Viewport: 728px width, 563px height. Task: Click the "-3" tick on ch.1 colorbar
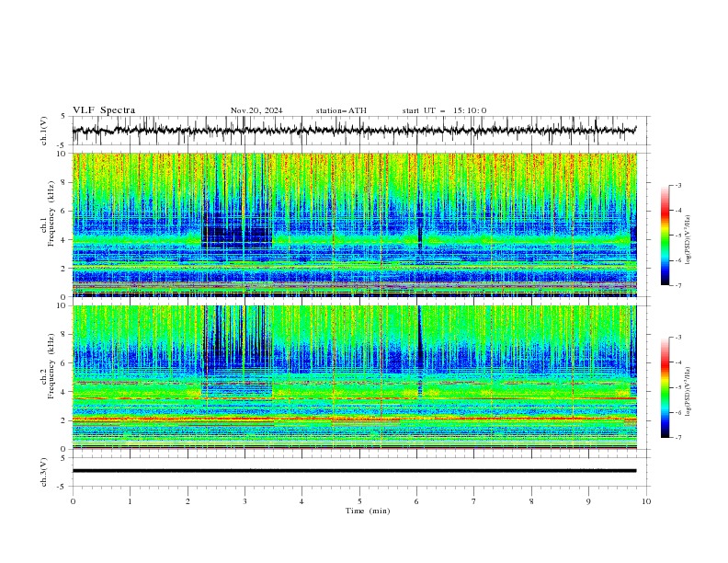678,185
